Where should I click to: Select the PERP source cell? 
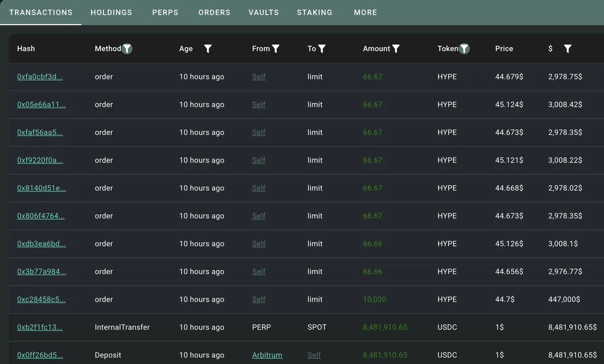261,327
